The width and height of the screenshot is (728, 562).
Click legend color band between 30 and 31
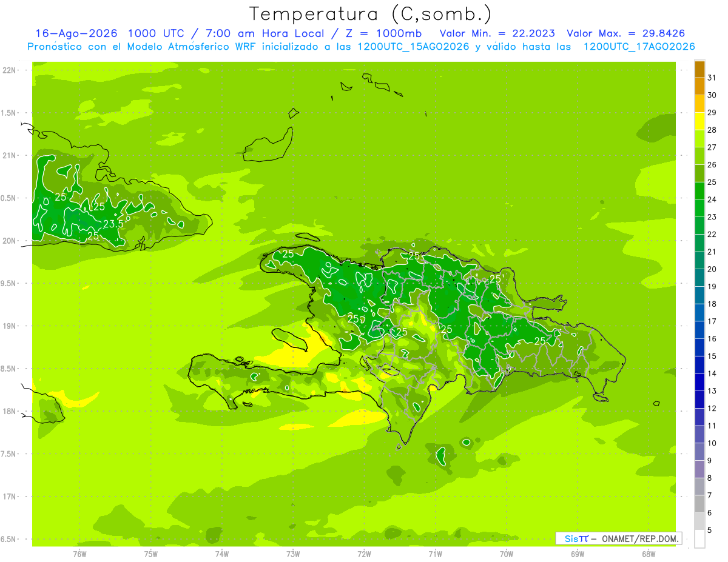(699, 87)
